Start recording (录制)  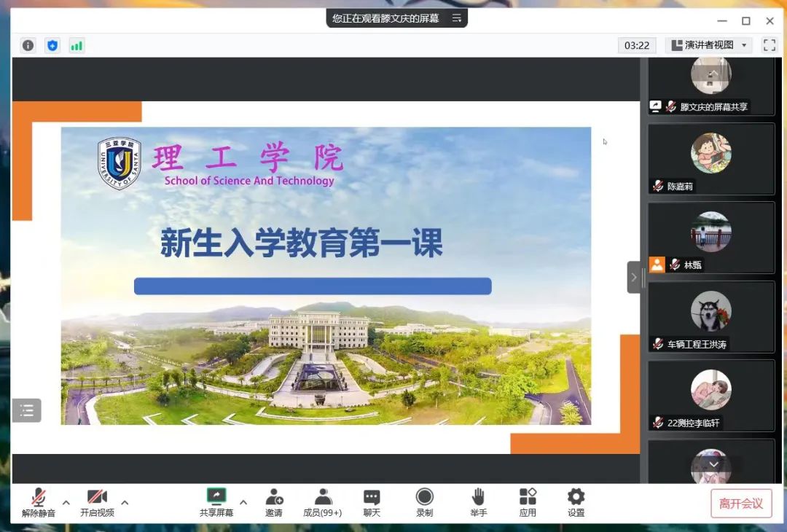pyautogui.click(x=425, y=502)
